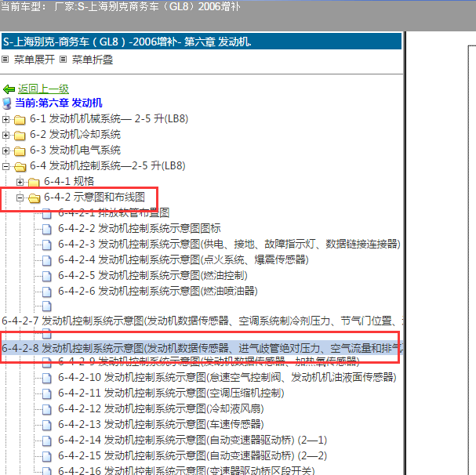Click 菜单展开 to expand all menus
476x475 pixels.
coord(35,60)
